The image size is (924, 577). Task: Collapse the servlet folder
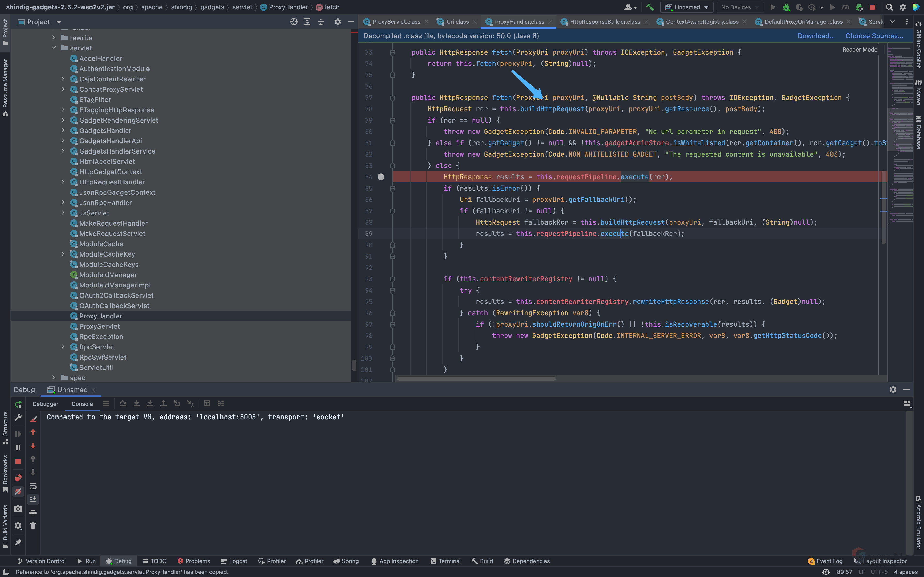(x=54, y=48)
